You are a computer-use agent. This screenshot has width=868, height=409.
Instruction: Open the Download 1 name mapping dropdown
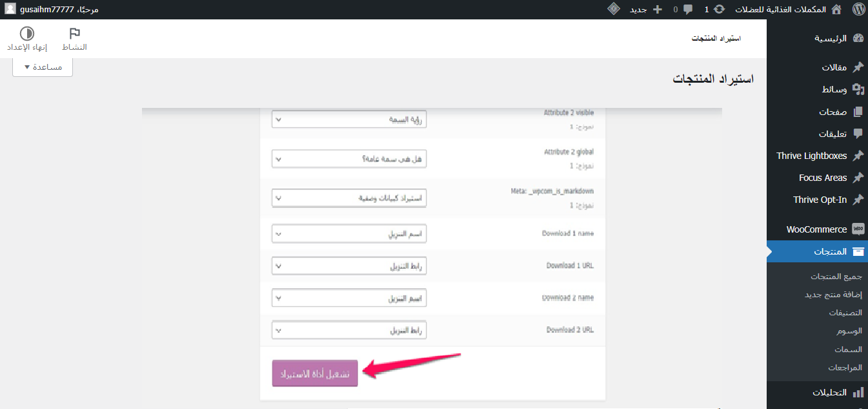tap(349, 233)
